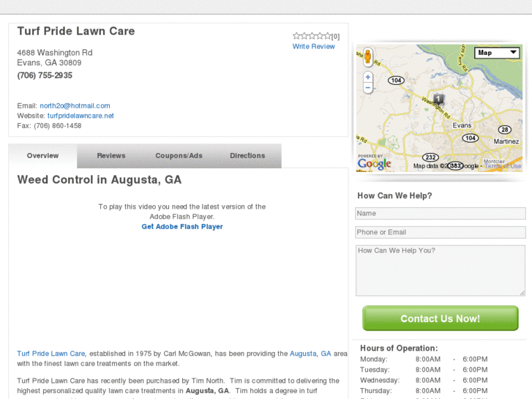Click the Street View pegman icon
The width and height of the screenshot is (532, 399).
click(368, 56)
